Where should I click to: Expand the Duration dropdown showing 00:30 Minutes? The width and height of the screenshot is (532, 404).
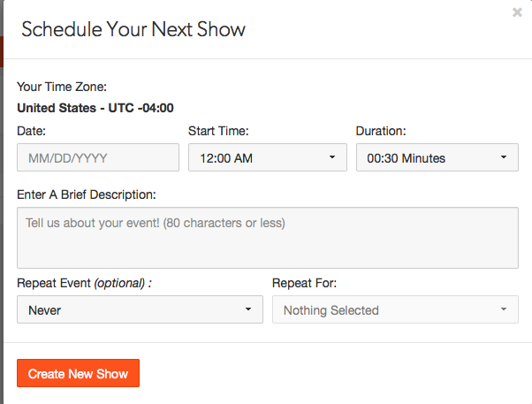[x=436, y=158]
